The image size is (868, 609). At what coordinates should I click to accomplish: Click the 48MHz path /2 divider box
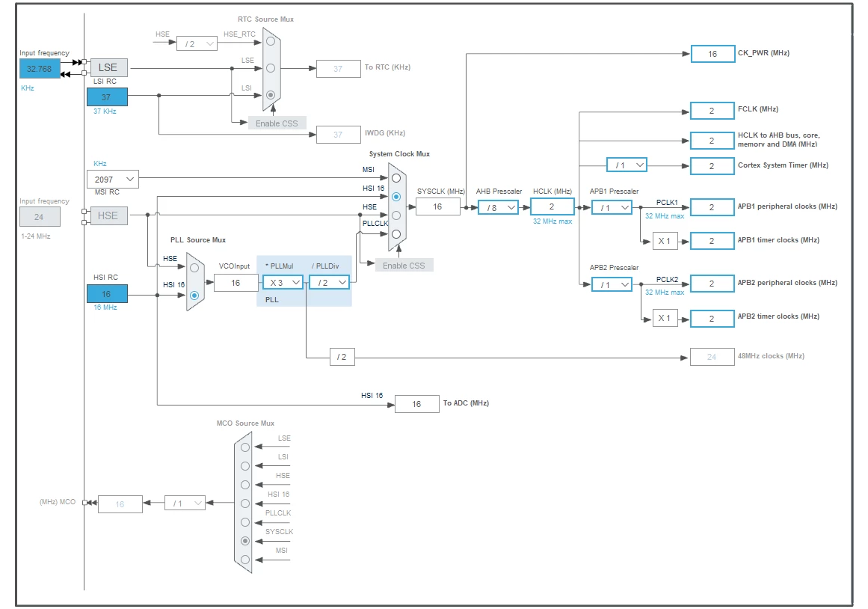pyautogui.click(x=342, y=357)
